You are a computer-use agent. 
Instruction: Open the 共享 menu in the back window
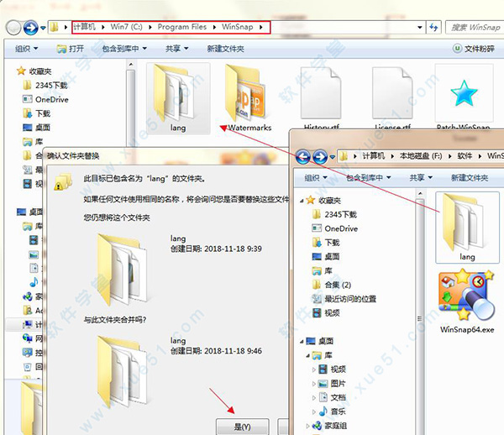[176, 49]
